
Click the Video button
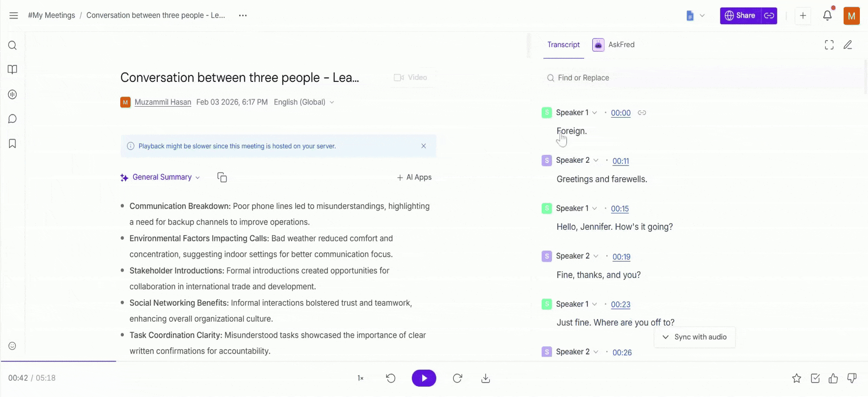pyautogui.click(x=410, y=78)
